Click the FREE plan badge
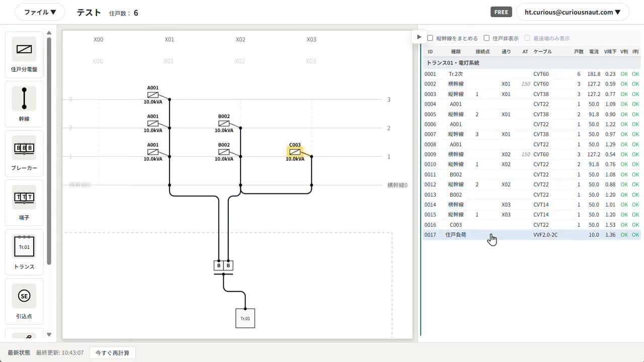The image size is (644, 362). point(501,12)
